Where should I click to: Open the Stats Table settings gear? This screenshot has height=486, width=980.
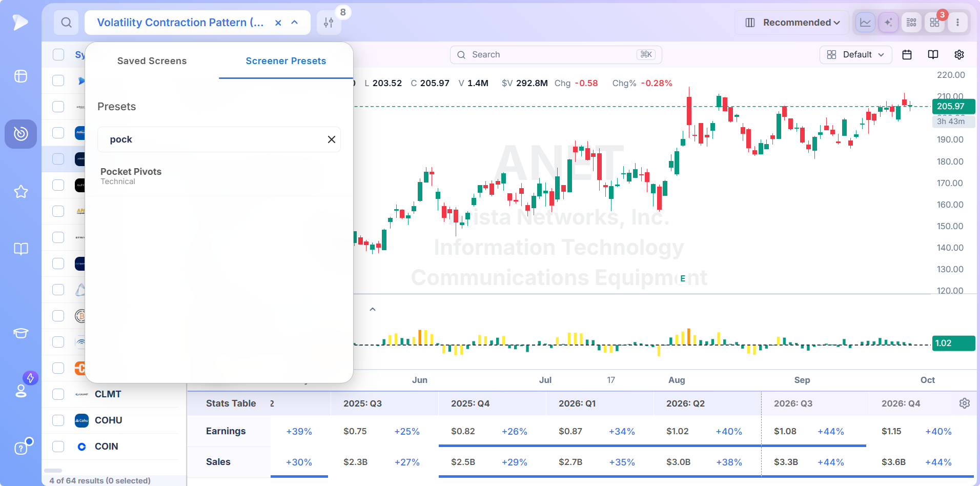pos(964,403)
